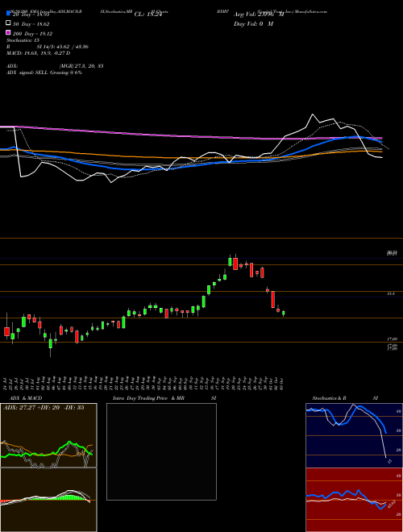Image resolution: width=403 pixels, height=532 pixels.
Task: Click the white 50 Day EMA legend swatch
Action: point(9,23)
